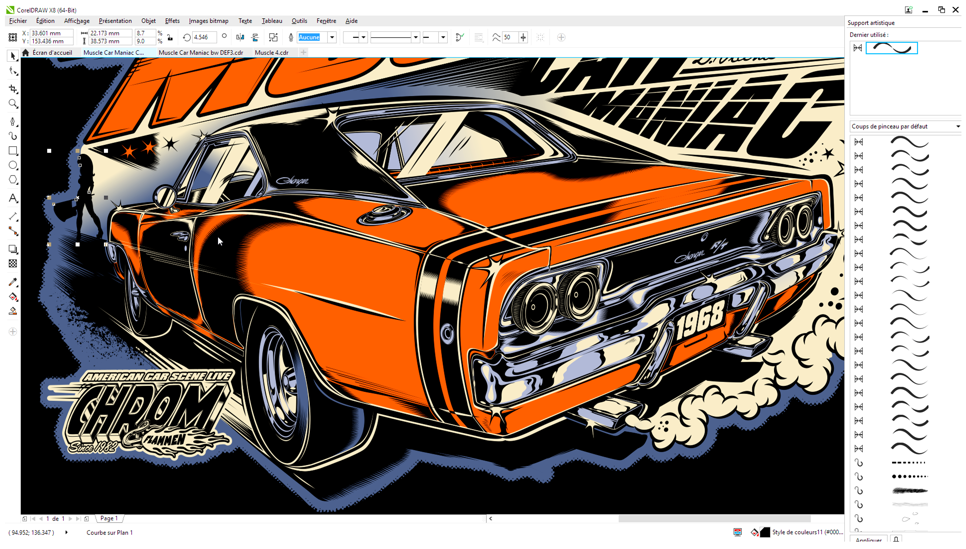This screenshot has height=549, width=966.
Task: Select the Smart Fill tool
Action: pyautogui.click(x=13, y=312)
